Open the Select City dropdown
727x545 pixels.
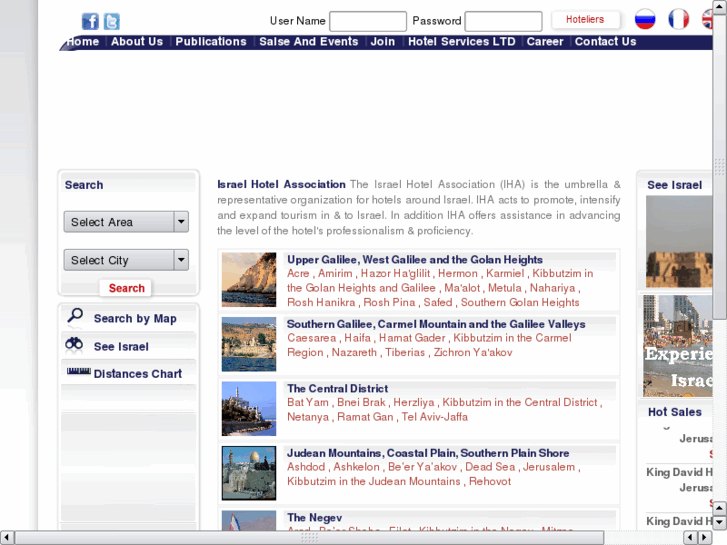126,260
